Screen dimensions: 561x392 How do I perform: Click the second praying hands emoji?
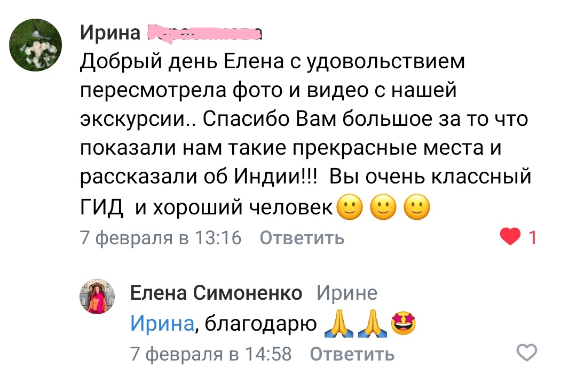pos(373,324)
